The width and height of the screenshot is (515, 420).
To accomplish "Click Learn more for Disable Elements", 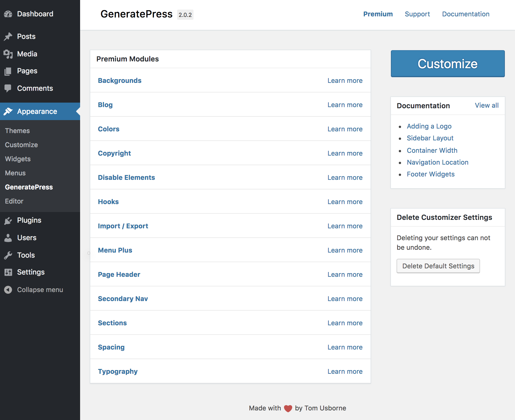I will (345, 178).
